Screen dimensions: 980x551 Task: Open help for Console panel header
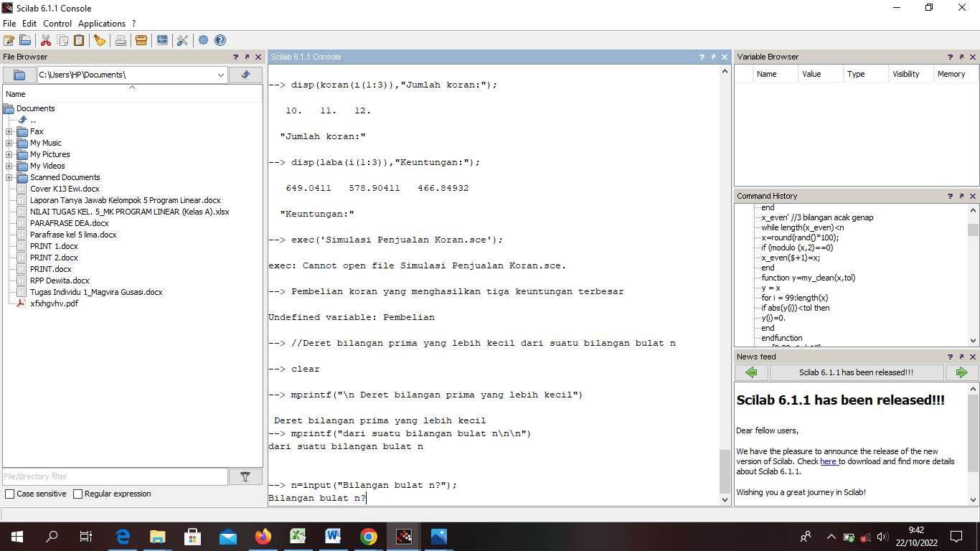702,57
